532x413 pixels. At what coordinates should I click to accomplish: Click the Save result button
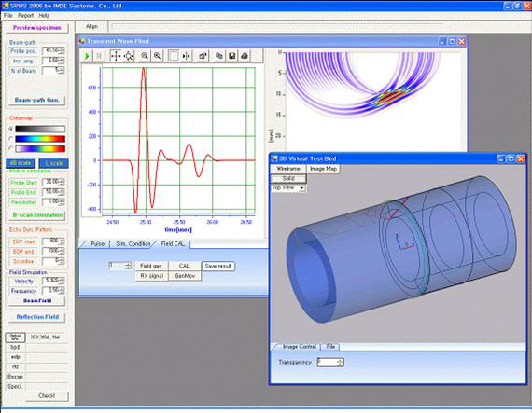[218, 267]
